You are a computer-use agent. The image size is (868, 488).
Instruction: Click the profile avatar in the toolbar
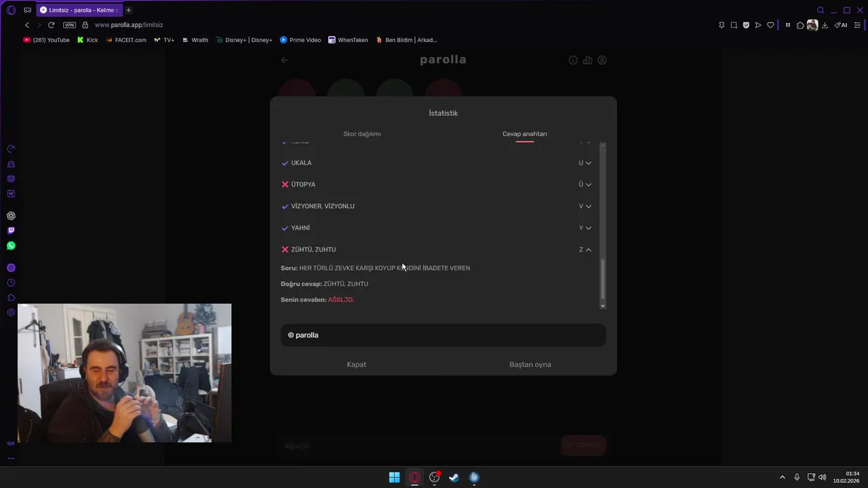click(x=812, y=25)
